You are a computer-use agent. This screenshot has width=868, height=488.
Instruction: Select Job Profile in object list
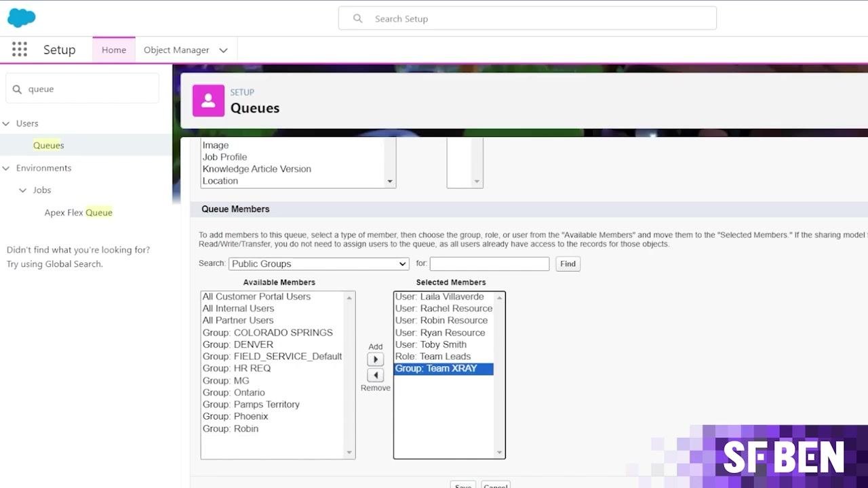[x=225, y=157]
